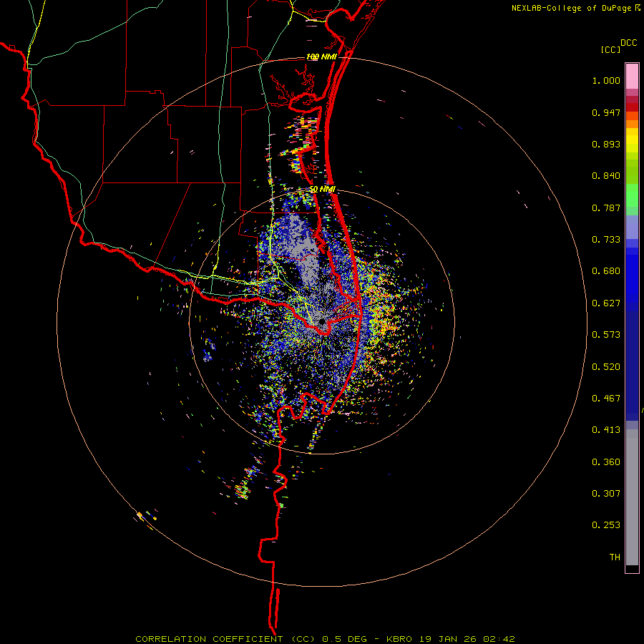Viewport: 644px width, 644px height.
Task: Select the 1.000 legend value
Action: (x=606, y=80)
